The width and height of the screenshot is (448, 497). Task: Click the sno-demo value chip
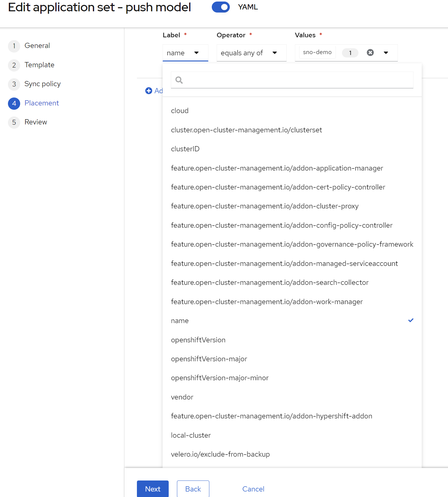point(317,52)
